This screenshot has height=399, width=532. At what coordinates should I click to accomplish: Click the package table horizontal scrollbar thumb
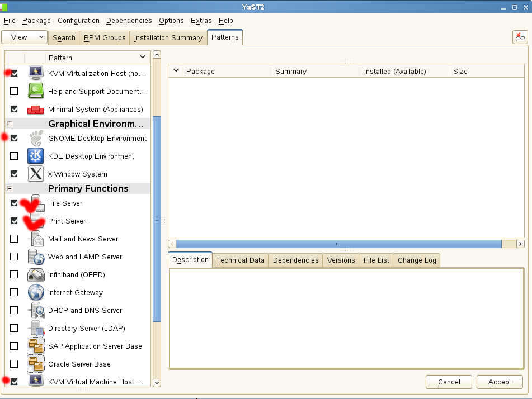pyautogui.click(x=338, y=244)
